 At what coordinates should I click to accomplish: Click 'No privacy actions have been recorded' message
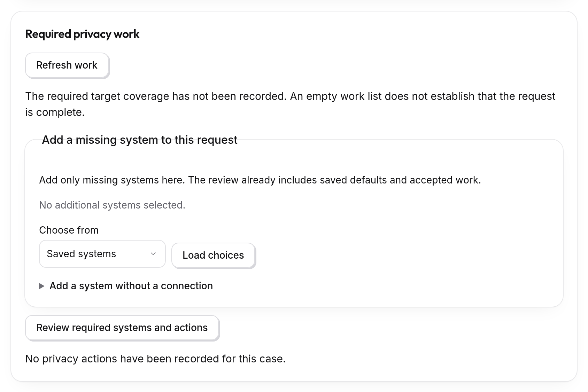click(x=155, y=359)
